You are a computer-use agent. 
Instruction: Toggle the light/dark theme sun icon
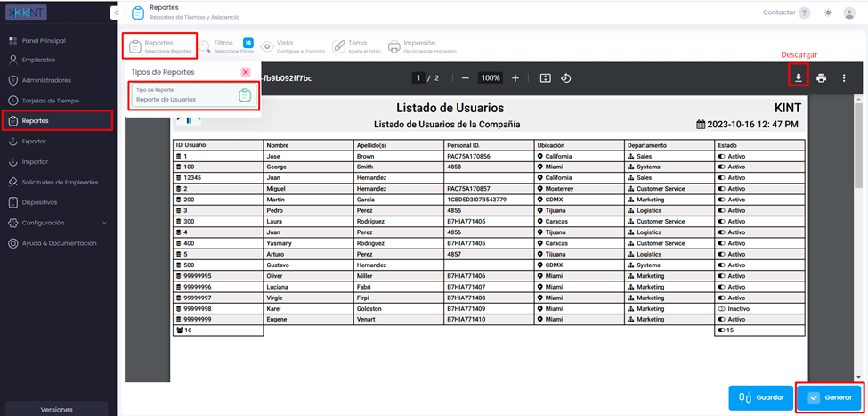[828, 12]
